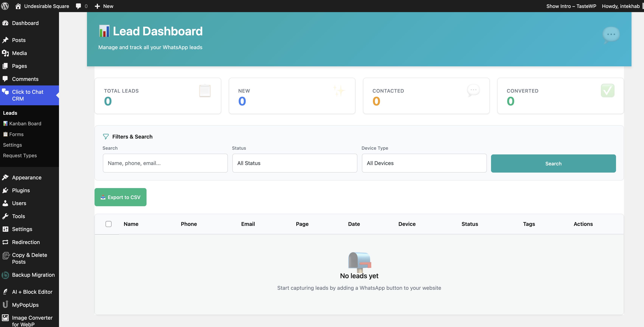Open the All Devices dropdown

(x=424, y=163)
